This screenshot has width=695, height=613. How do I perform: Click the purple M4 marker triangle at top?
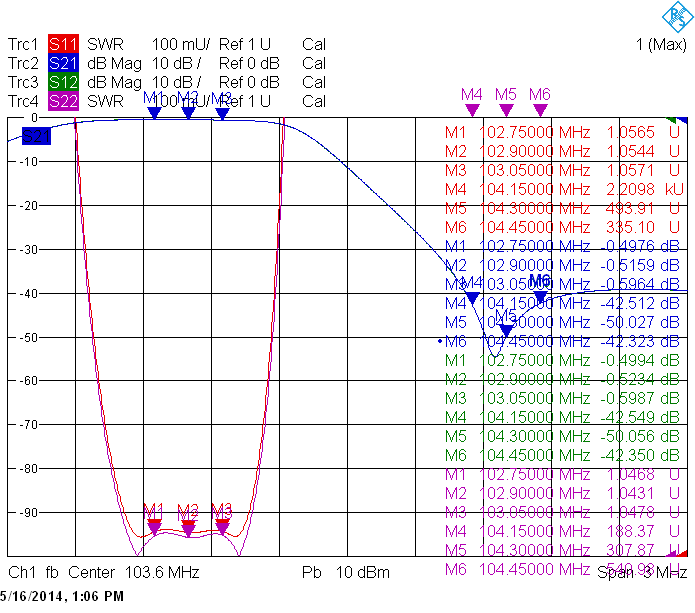[x=472, y=110]
